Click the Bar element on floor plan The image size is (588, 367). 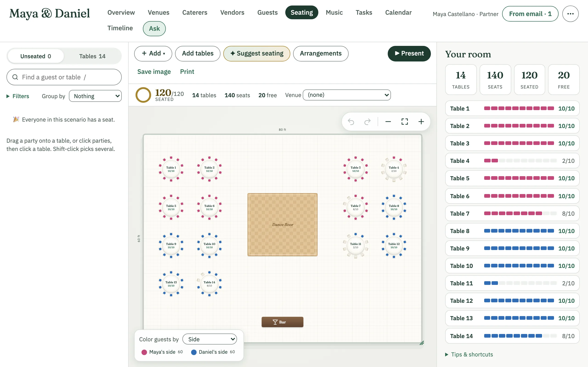point(282,322)
